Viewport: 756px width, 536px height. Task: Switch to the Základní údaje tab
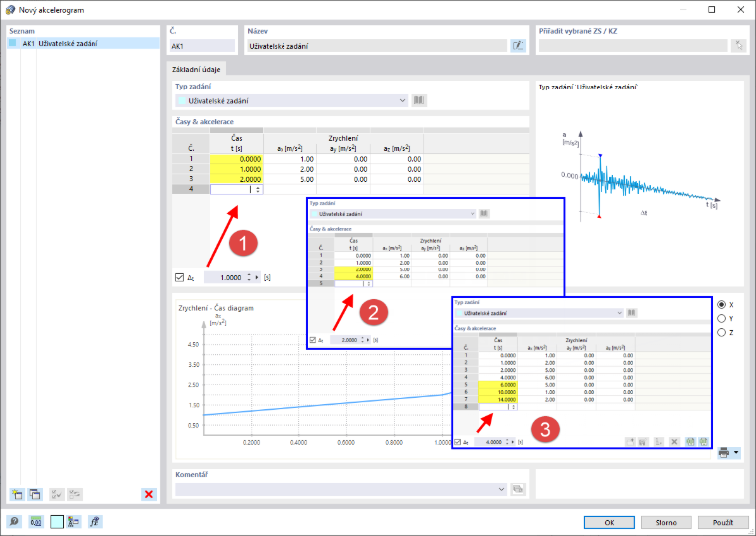click(x=196, y=69)
